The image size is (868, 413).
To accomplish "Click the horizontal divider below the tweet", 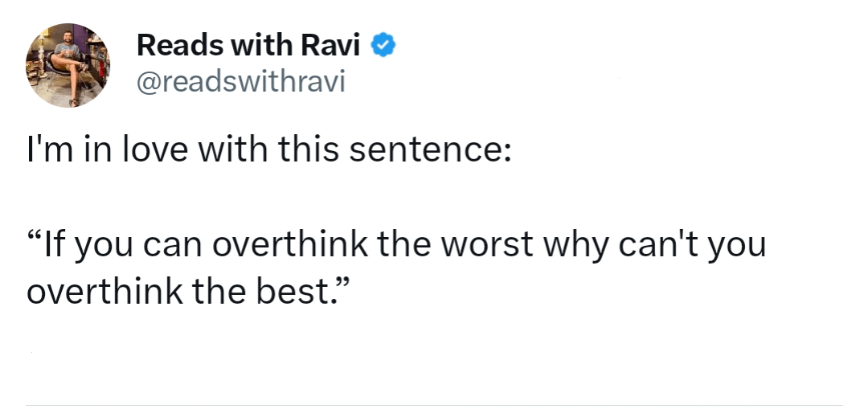I will click(434, 405).
